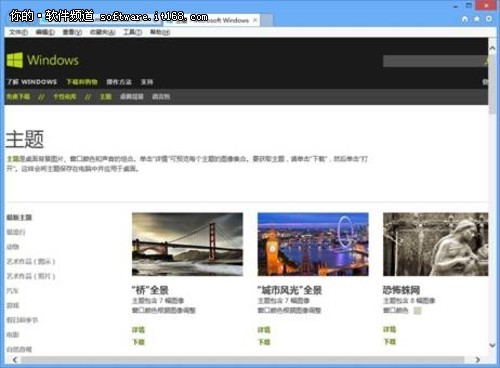Open 语言包 in the sub-navigation
The height and width of the screenshot is (368, 500).
[161, 97]
